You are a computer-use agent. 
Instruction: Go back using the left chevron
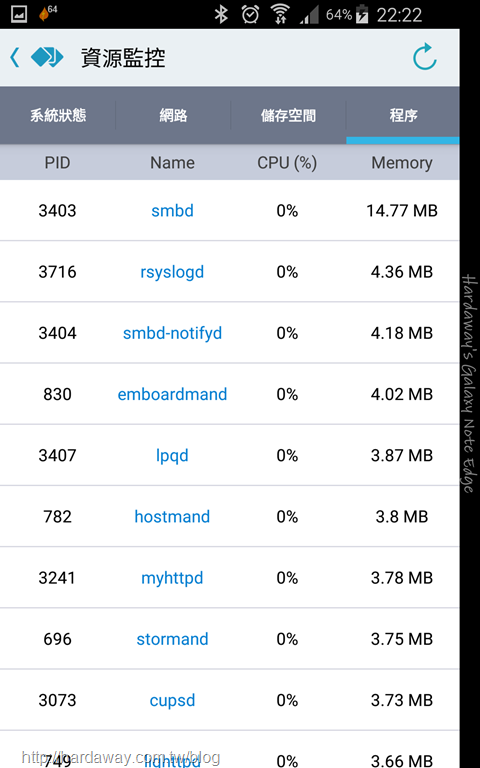tap(15, 57)
